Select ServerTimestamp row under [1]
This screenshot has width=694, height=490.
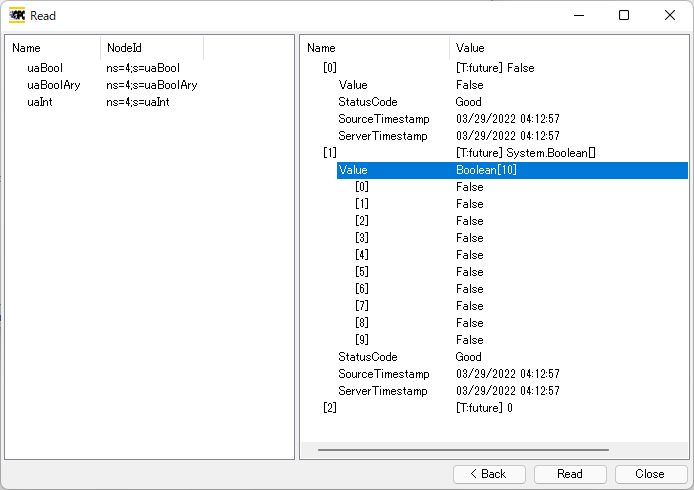click(x=382, y=391)
